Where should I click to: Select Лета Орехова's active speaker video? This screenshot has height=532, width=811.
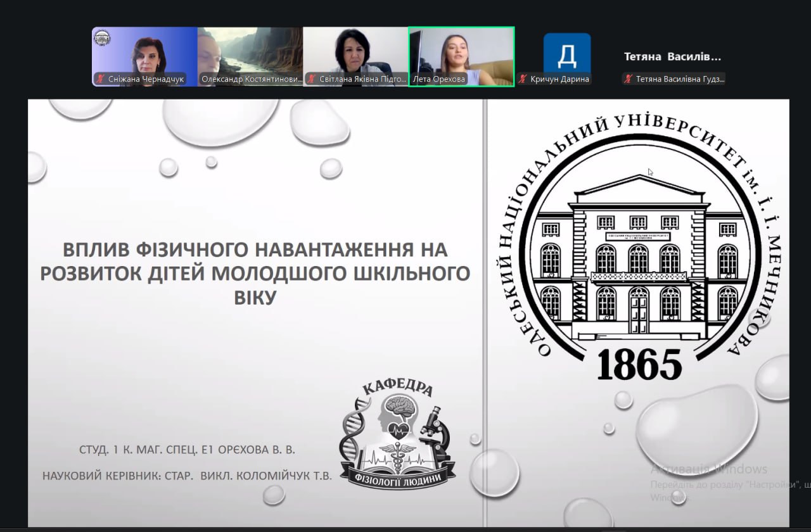click(x=461, y=56)
